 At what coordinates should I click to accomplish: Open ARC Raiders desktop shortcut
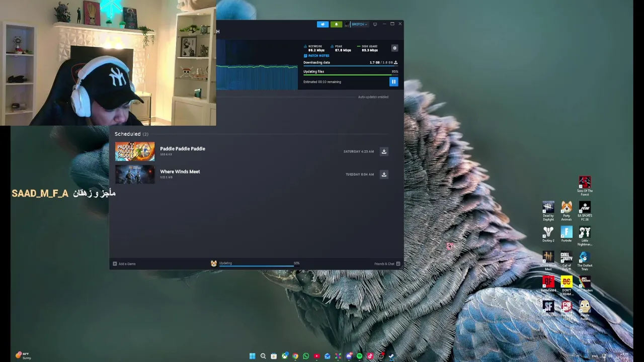coord(585,285)
